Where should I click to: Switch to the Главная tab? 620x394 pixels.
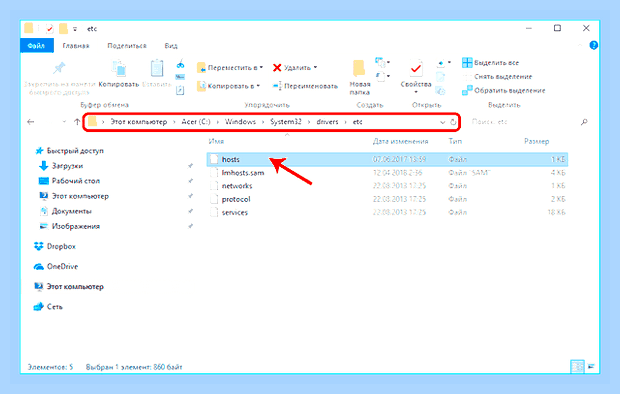coord(76,46)
